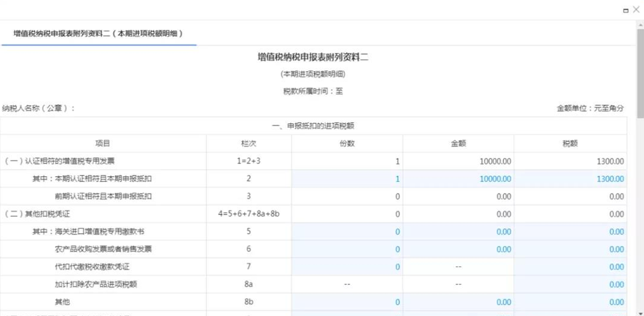644x316 pixels.
Task: Click the 项目 column header
Action: (x=103, y=144)
